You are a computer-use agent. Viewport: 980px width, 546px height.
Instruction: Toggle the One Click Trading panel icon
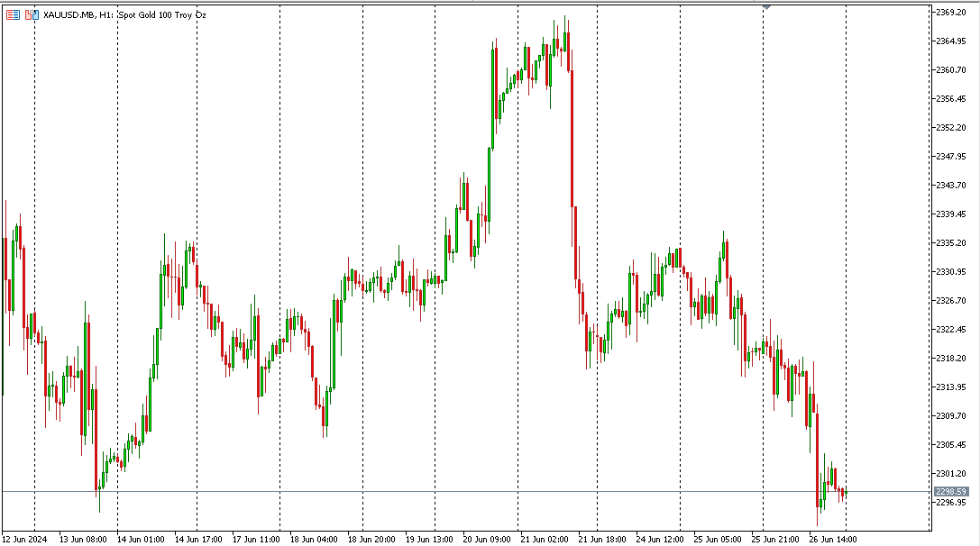point(32,14)
